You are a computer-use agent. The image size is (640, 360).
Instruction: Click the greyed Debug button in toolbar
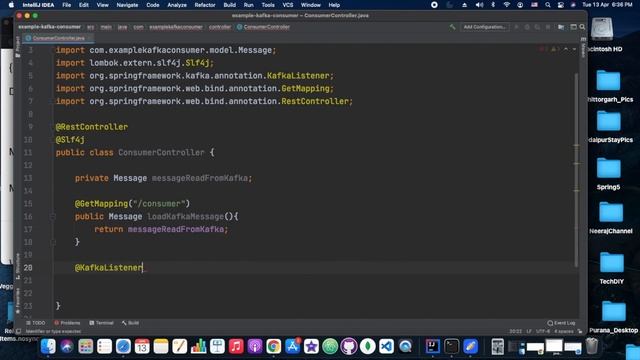527,27
